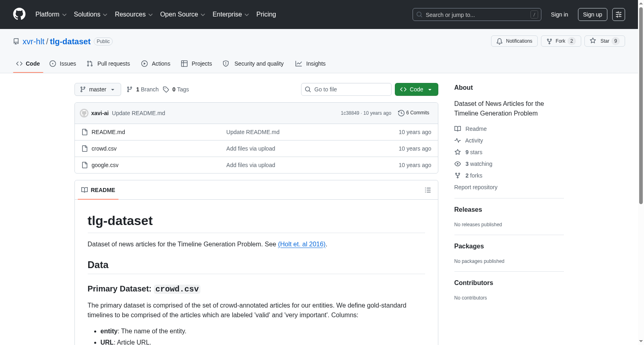The width and height of the screenshot is (644, 345).
Task: Open crowd.csv 'Add files via upload' commit message
Action: click(x=251, y=149)
